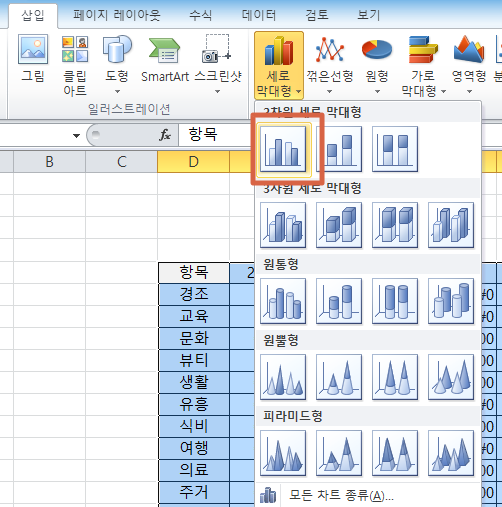Expand the 스크린샷 dropdown arrow
Image resolution: width=502 pixels, height=507 pixels.
click(x=217, y=91)
